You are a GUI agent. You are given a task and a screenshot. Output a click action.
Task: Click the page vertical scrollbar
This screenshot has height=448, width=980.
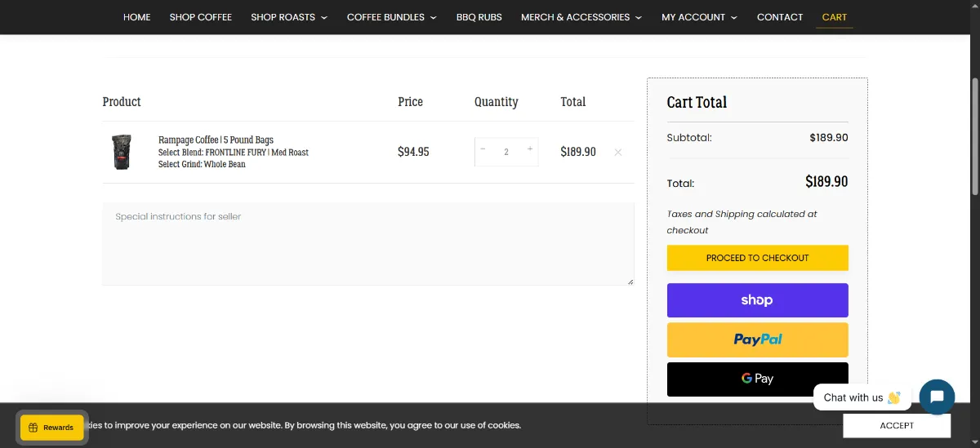pos(975,135)
